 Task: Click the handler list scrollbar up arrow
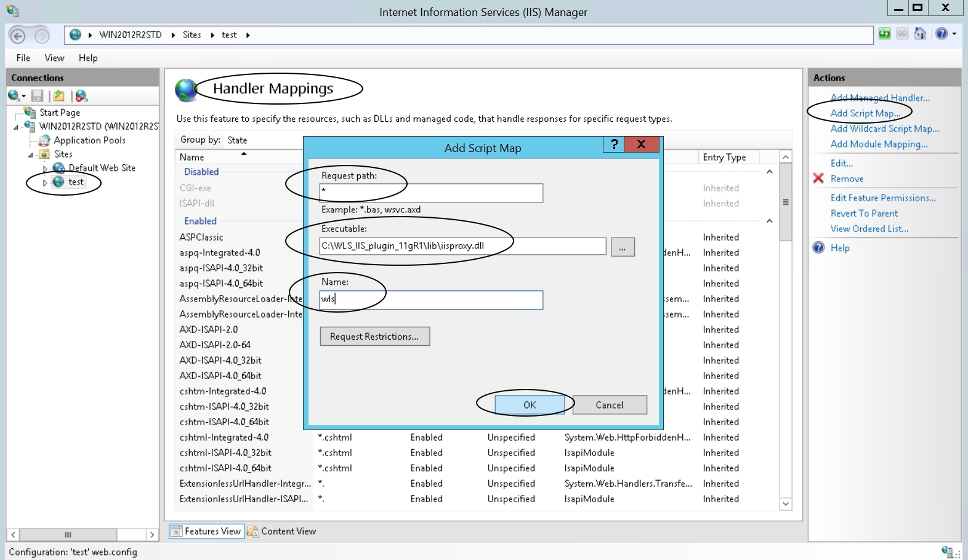(x=785, y=157)
